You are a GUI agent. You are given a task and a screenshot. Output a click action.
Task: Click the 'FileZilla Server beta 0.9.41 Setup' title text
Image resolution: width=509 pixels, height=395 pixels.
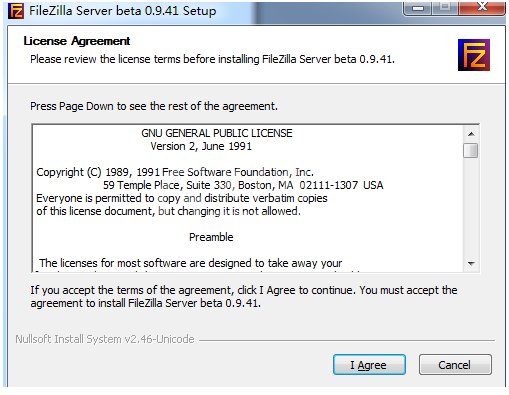click(123, 11)
